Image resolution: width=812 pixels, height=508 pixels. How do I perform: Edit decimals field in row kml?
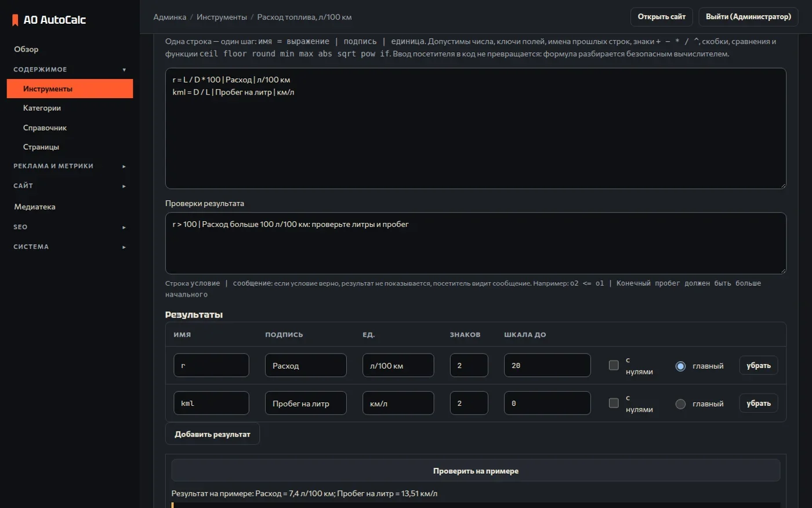pyautogui.click(x=469, y=403)
